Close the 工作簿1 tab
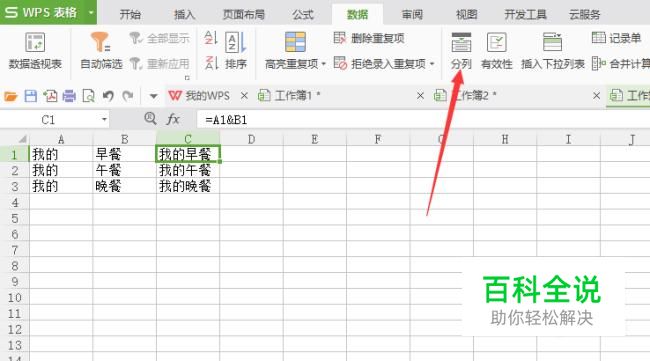The image size is (650, 361). click(420, 96)
